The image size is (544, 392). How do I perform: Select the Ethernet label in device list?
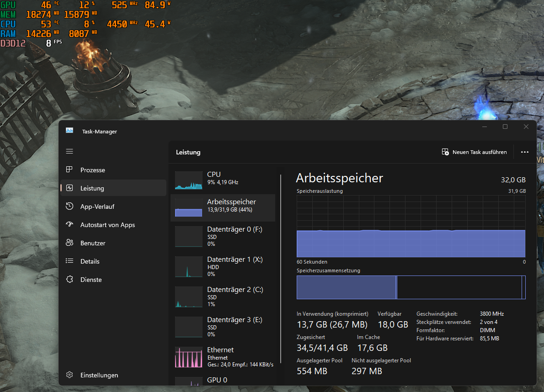point(220,350)
